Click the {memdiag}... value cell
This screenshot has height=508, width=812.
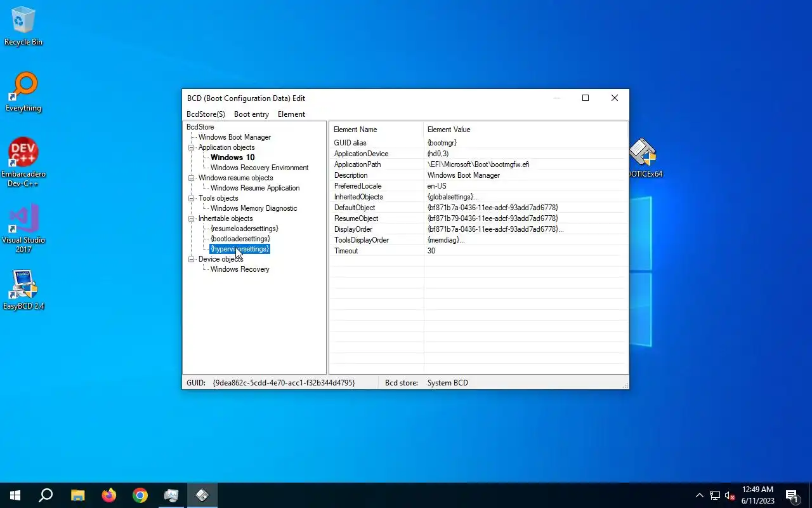(x=446, y=240)
